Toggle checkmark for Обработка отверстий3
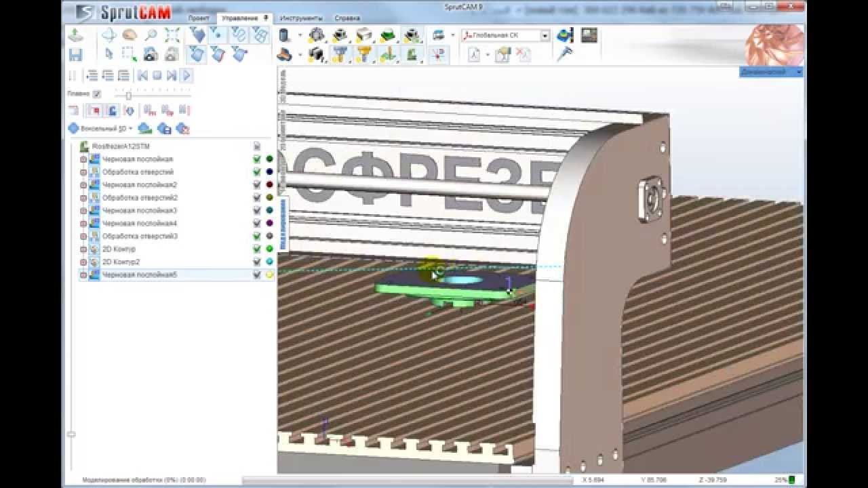This screenshot has height=488, width=868. pyautogui.click(x=257, y=236)
